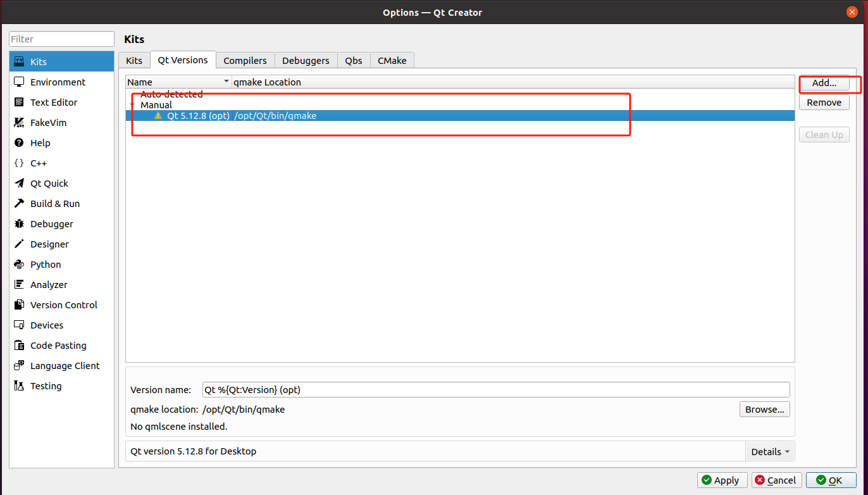Viewport: 868px width, 495px height.
Task: Click the Analyzer category icon
Action: click(19, 285)
